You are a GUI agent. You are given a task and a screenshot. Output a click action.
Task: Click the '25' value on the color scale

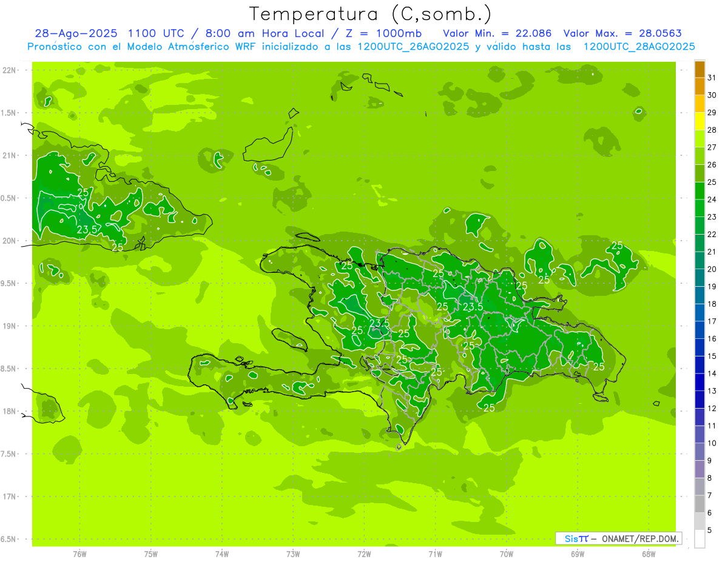pyautogui.click(x=712, y=182)
